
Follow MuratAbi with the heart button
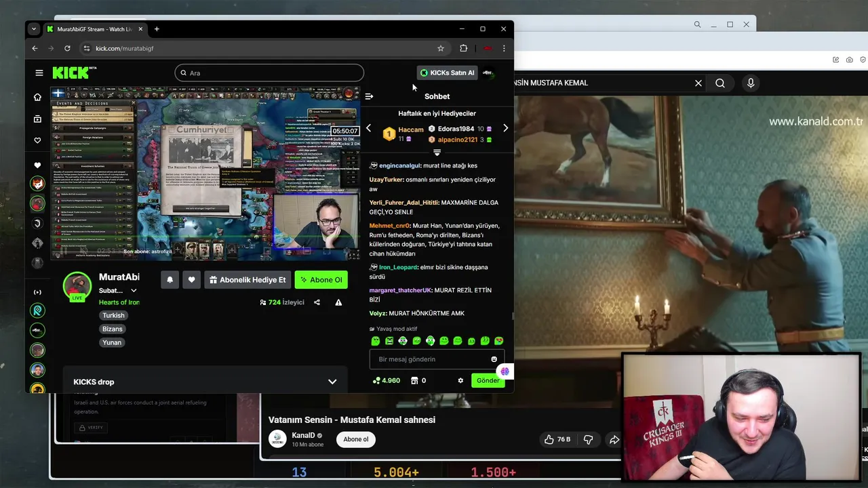coord(191,280)
